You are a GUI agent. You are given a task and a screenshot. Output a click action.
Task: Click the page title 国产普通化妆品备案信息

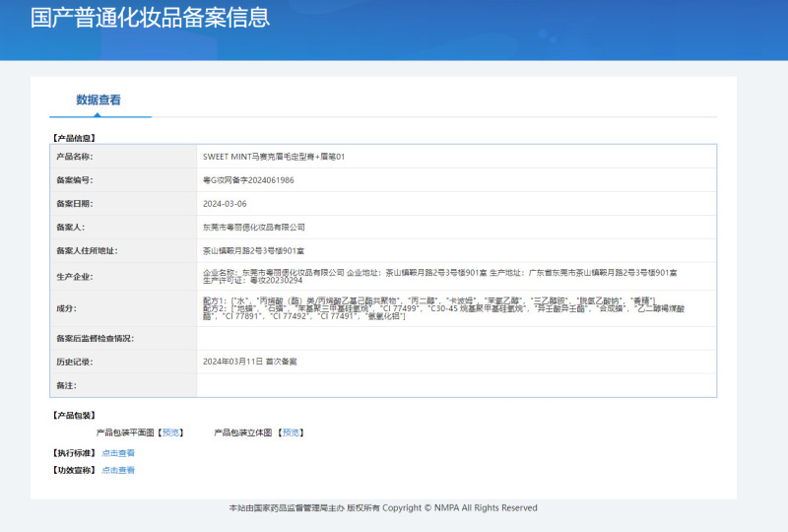tap(151, 18)
